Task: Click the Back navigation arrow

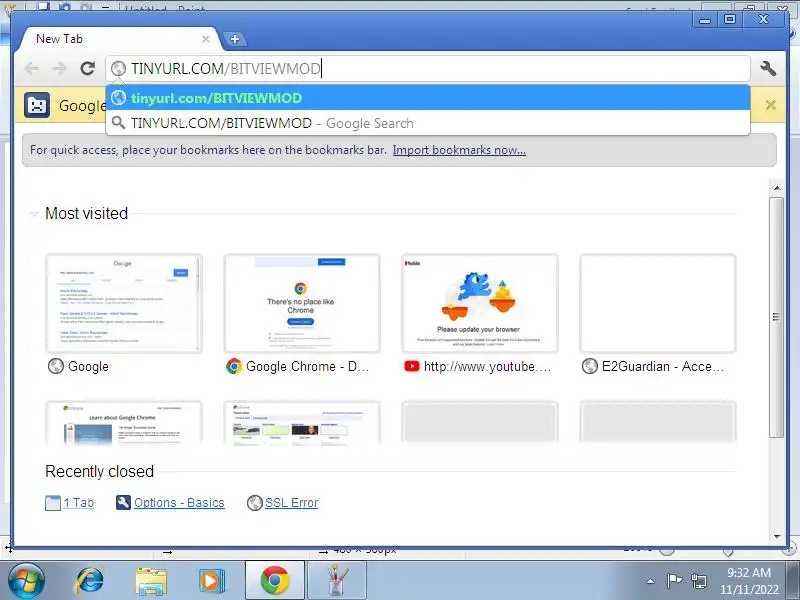Action: 32,68
